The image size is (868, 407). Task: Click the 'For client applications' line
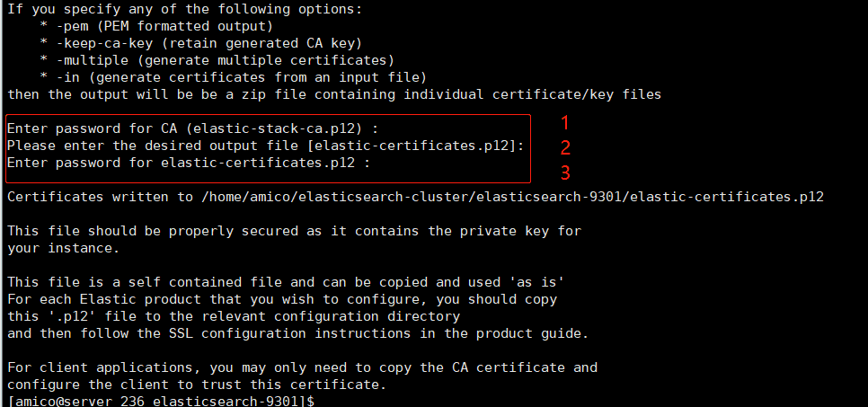coord(302,367)
